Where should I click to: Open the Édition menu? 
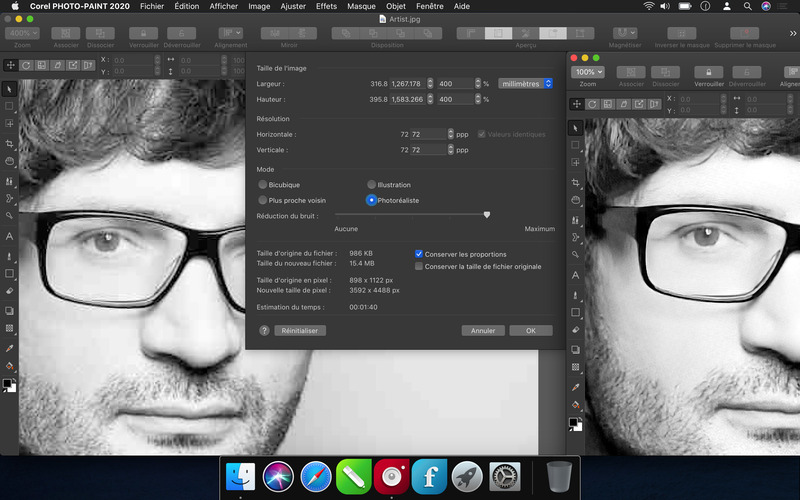point(187,6)
